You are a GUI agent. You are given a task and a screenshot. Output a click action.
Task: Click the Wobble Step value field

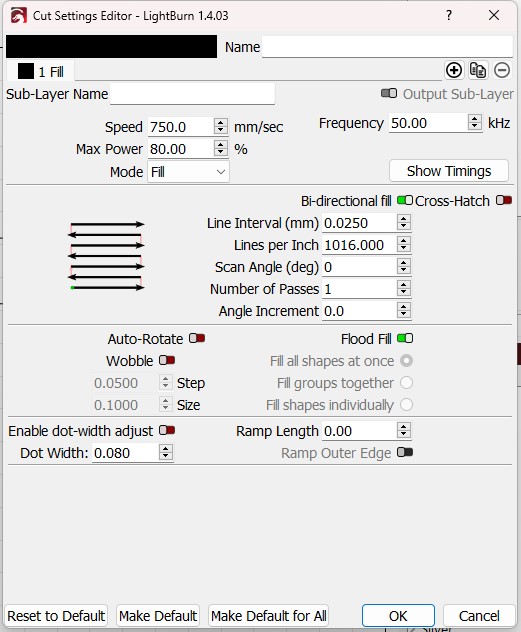125,383
